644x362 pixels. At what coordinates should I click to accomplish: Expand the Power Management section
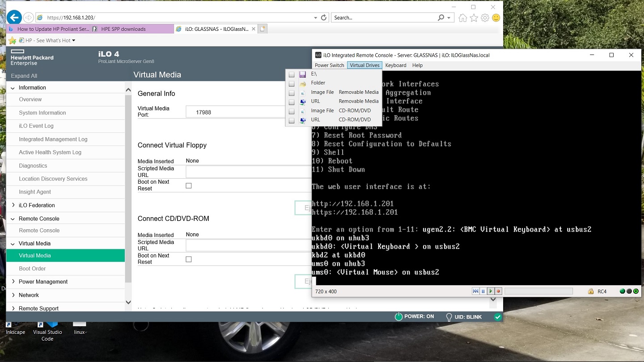coord(13,282)
